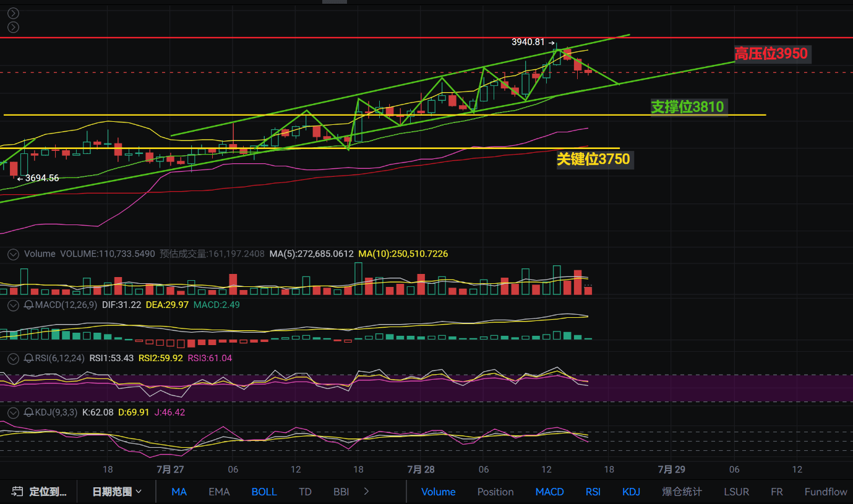Click the KDJ alert bell icon
The height and width of the screenshot is (504, 853).
28,412
